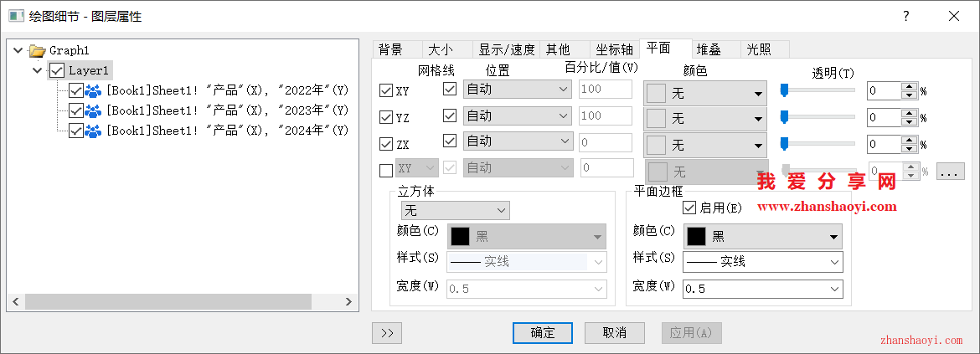This screenshot has width=980, height=354.
Task: Click the 取消 button
Action: [614, 333]
